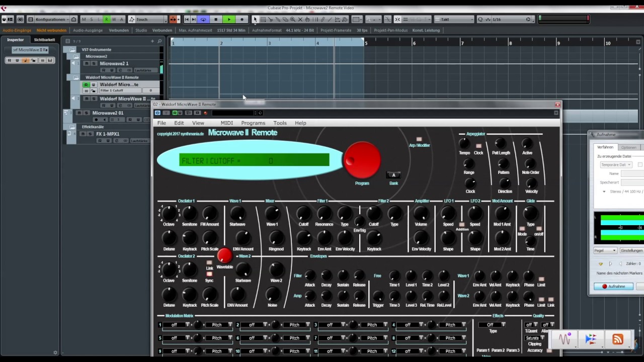This screenshot has width=644, height=362.
Task: Switch to the Inspector tab
Action: click(16, 40)
